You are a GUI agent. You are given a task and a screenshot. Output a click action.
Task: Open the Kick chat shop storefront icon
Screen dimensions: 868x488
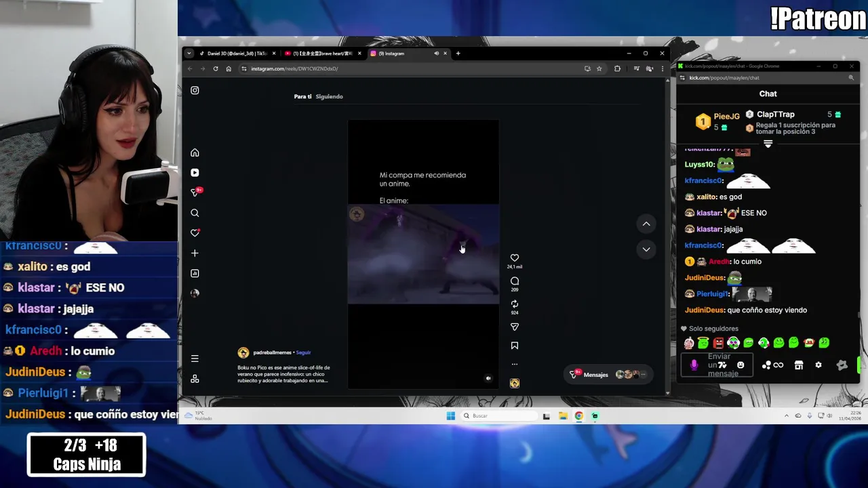tap(799, 365)
